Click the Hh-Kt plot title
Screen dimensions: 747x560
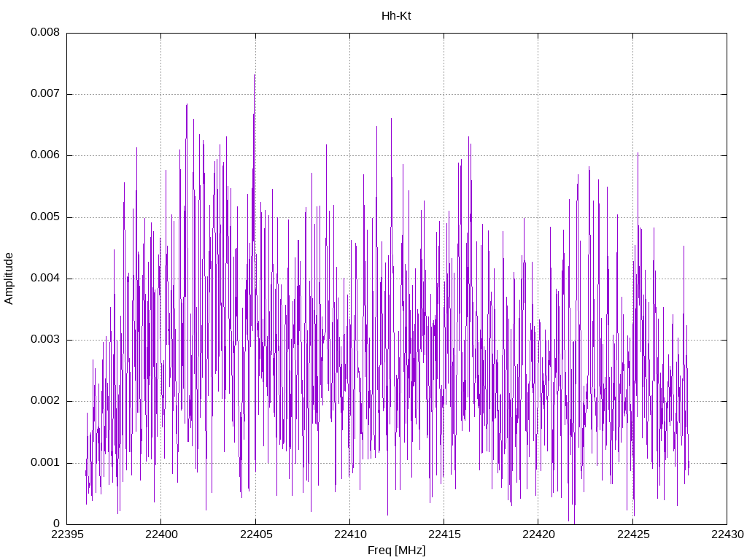coord(396,16)
